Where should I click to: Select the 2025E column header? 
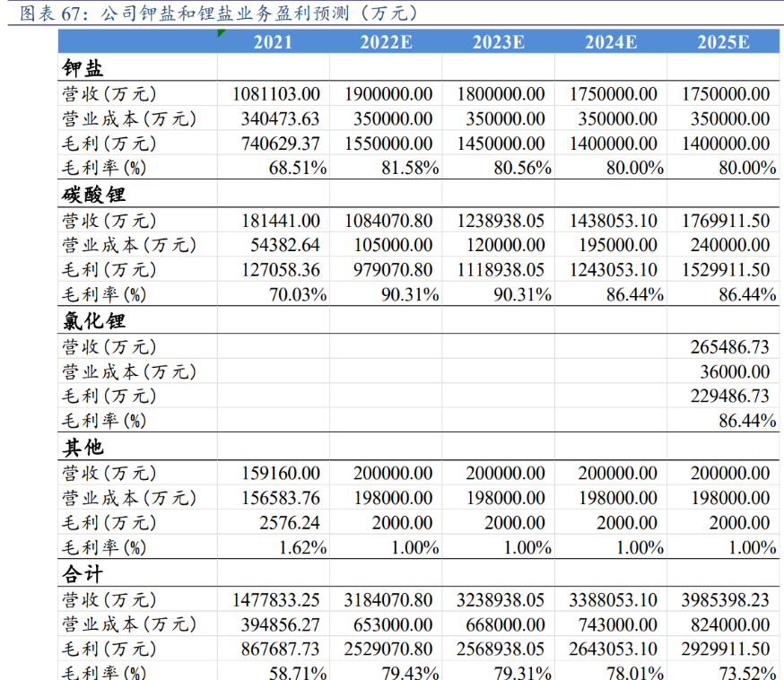pyautogui.click(x=723, y=42)
